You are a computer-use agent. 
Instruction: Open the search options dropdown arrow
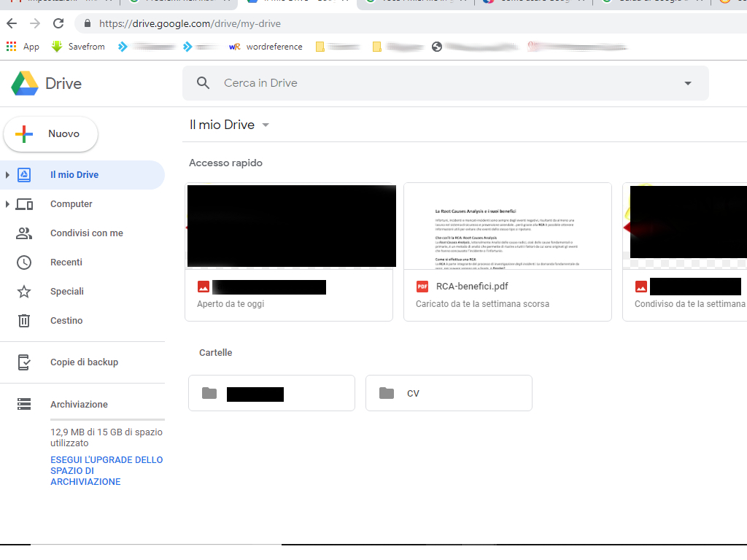pos(687,83)
